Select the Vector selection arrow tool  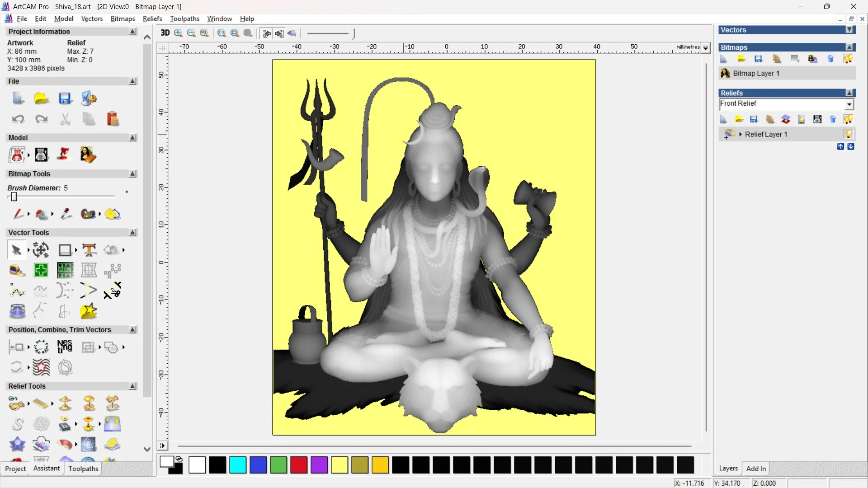[x=16, y=249]
